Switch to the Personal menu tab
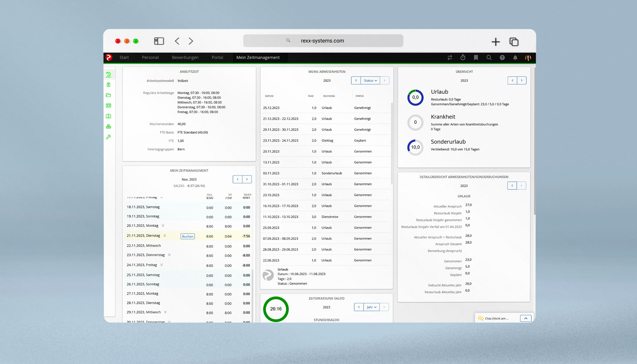This screenshot has height=364, width=637. pos(150,57)
